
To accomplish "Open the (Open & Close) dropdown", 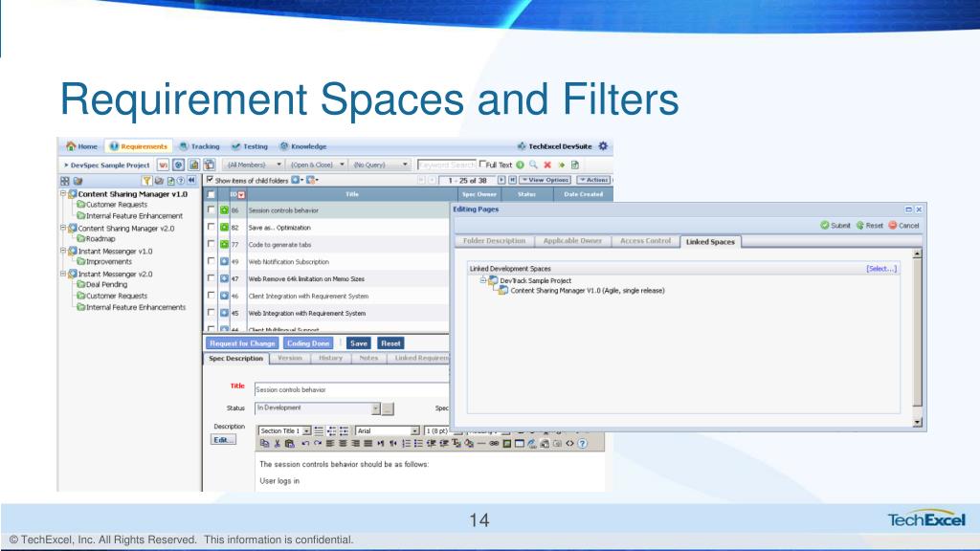I will (x=317, y=165).
